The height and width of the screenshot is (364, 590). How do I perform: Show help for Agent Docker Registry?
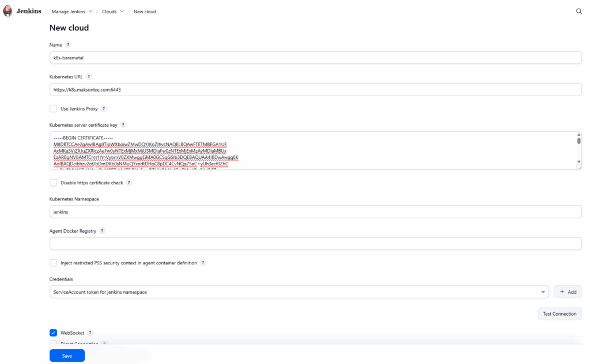(x=102, y=231)
